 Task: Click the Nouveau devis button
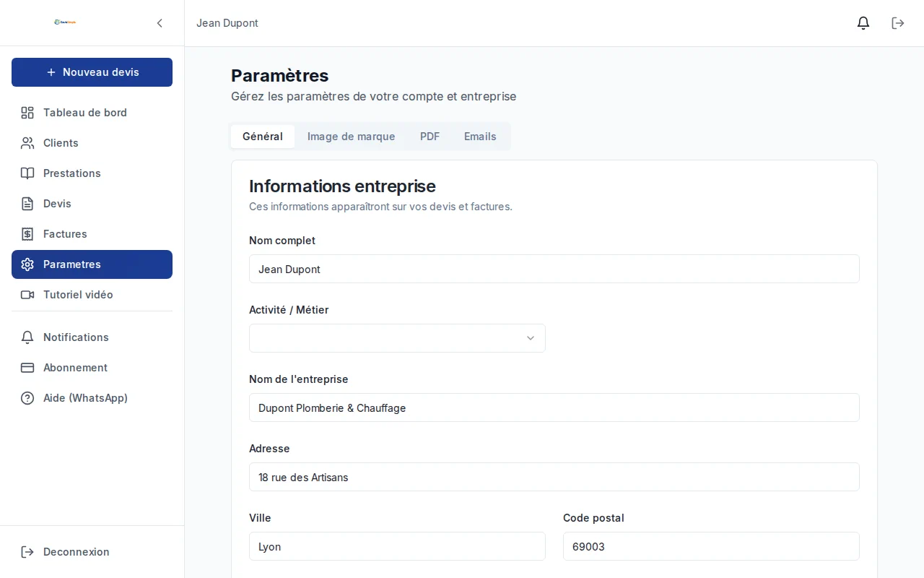pyautogui.click(x=92, y=72)
